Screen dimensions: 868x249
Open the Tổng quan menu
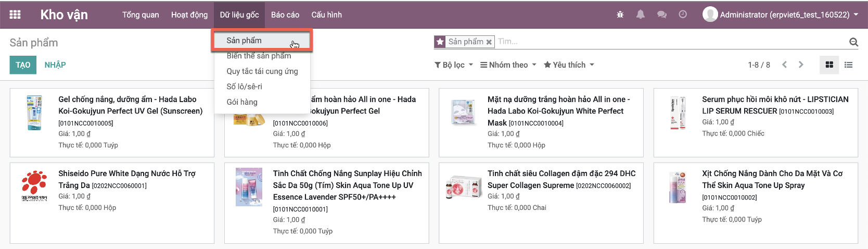[141, 15]
